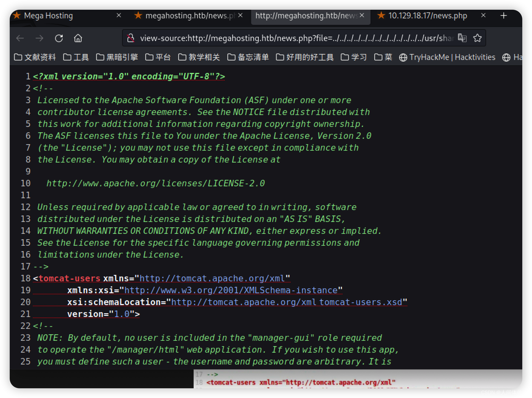Open the 黑暗引擎 bookmark folder
The height and width of the screenshot is (398, 532).
click(x=117, y=57)
